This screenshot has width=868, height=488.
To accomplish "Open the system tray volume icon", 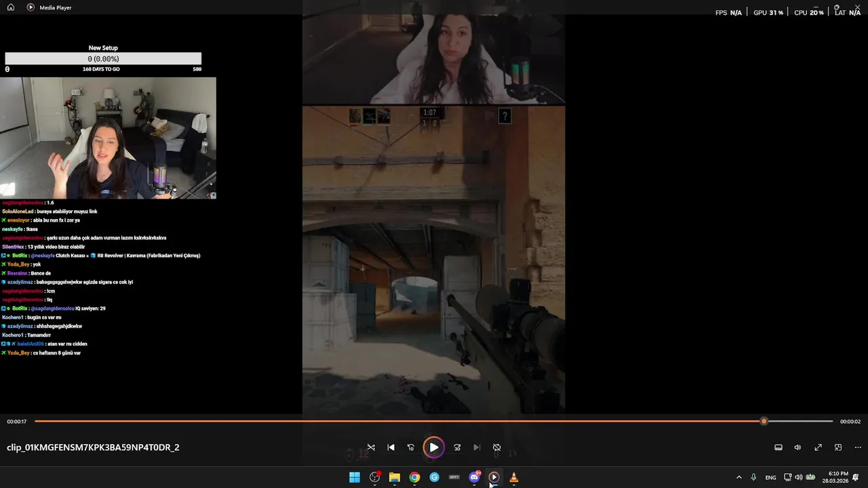I will point(799,477).
